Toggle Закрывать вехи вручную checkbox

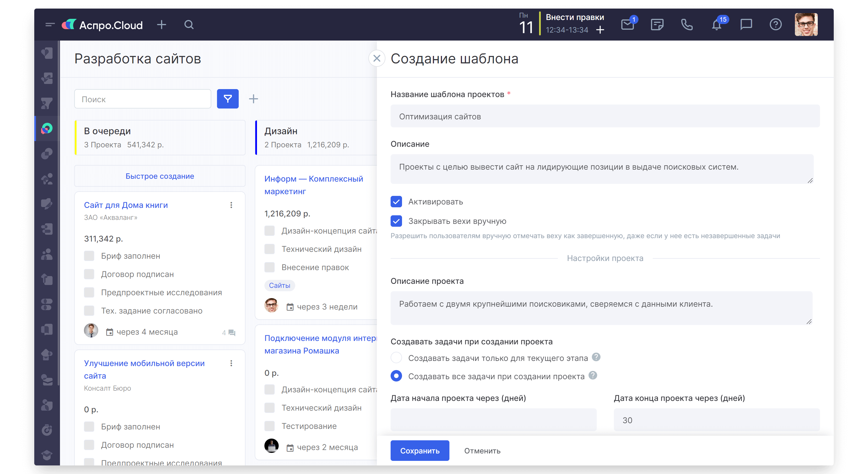click(396, 221)
